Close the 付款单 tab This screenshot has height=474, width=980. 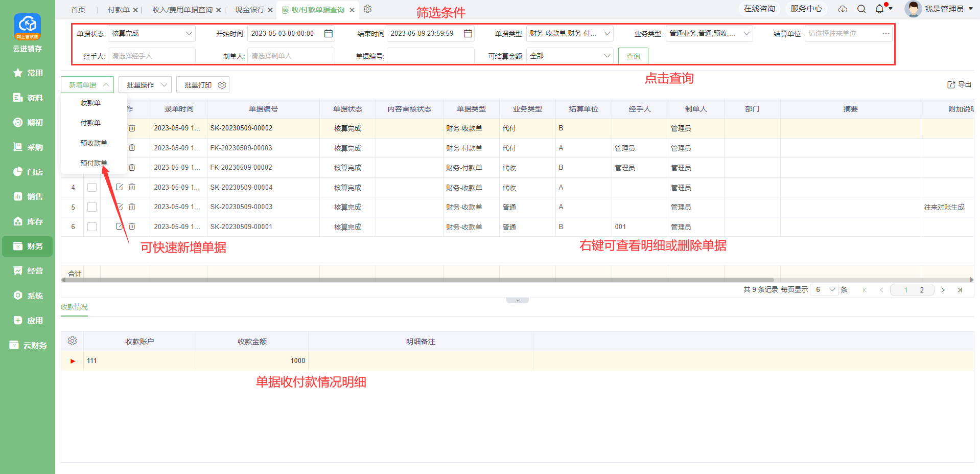click(135, 10)
